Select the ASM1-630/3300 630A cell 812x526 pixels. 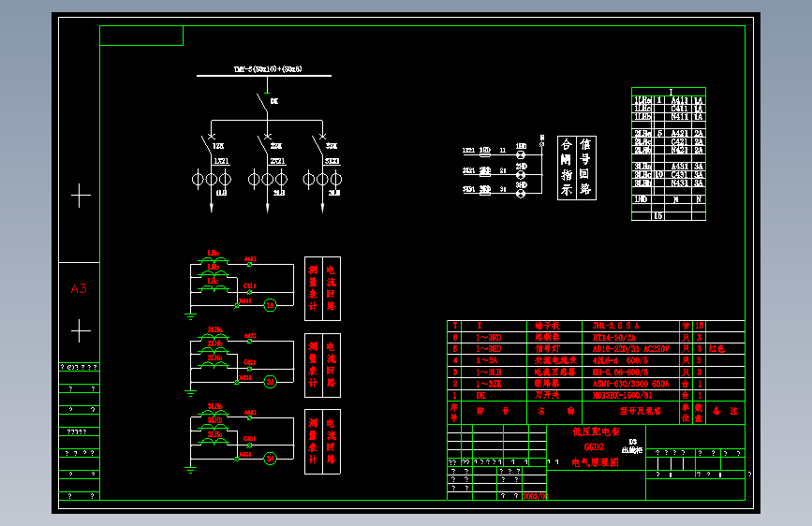click(630, 384)
